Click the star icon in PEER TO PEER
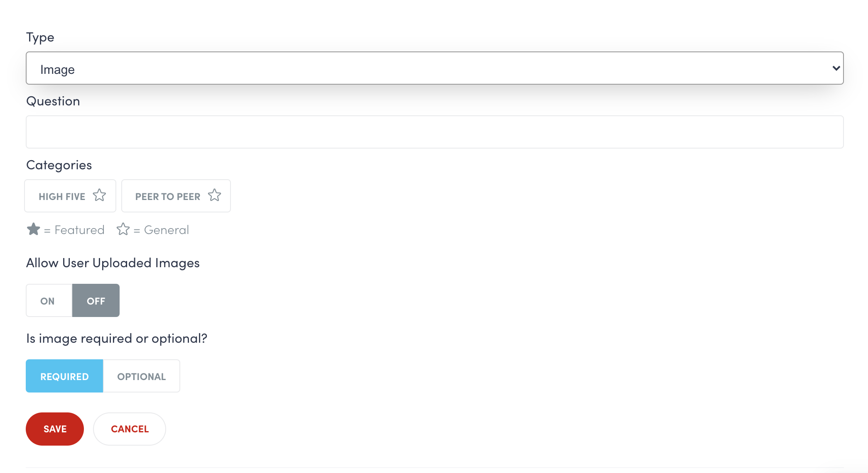 coord(214,195)
